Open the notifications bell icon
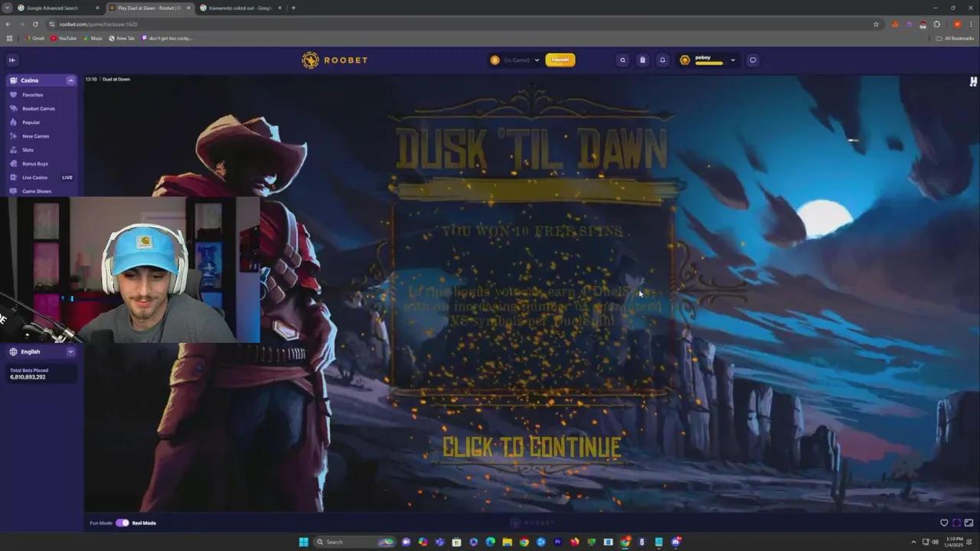 pyautogui.click(x=662, y=60)
